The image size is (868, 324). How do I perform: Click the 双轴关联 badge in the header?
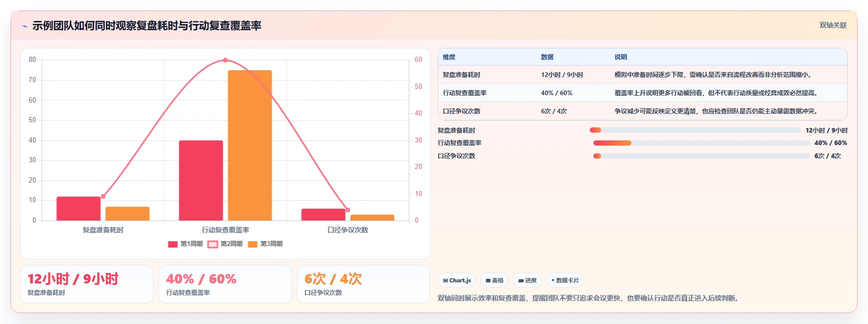[x=833, y=25]
